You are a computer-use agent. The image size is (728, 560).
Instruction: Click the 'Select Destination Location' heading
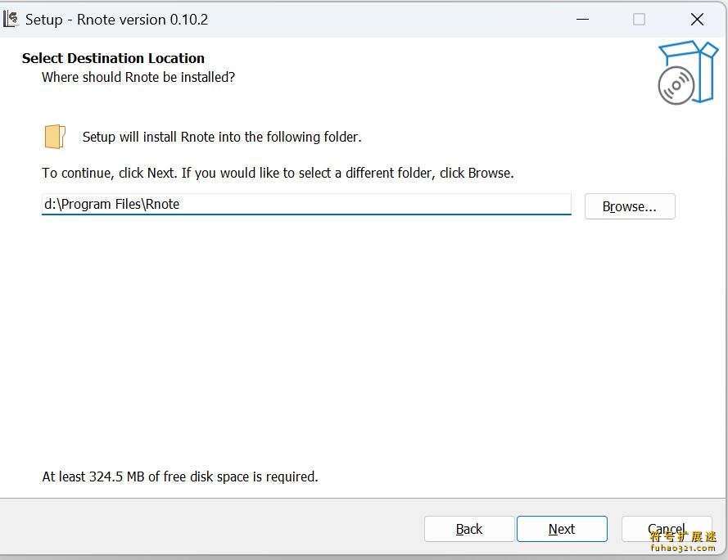coord(113,58)
